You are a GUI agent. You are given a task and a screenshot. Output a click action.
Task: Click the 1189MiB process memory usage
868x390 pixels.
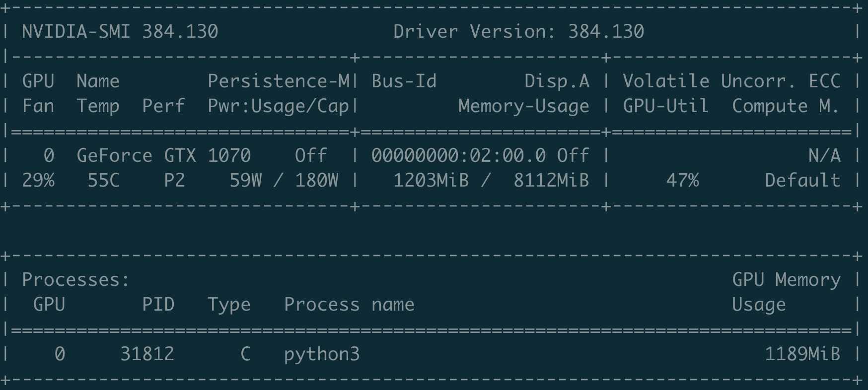click(802, 354)
